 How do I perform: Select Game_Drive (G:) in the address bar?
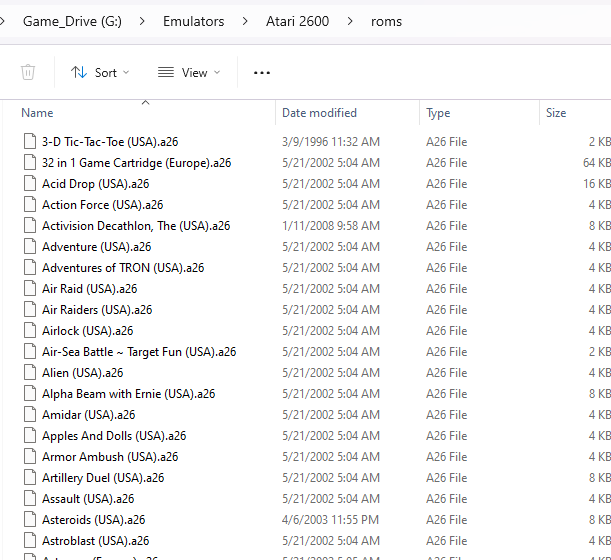(x=72, y=21)
